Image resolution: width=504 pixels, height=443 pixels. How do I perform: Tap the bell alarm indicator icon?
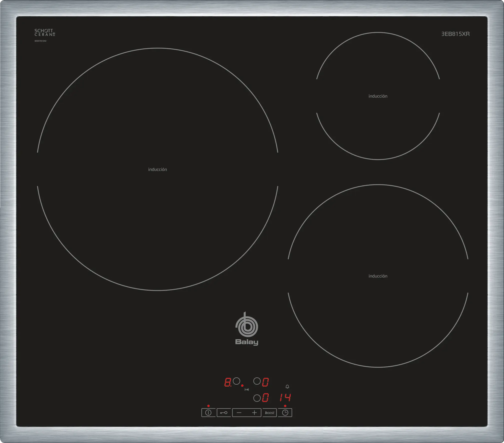click(287, 387)
